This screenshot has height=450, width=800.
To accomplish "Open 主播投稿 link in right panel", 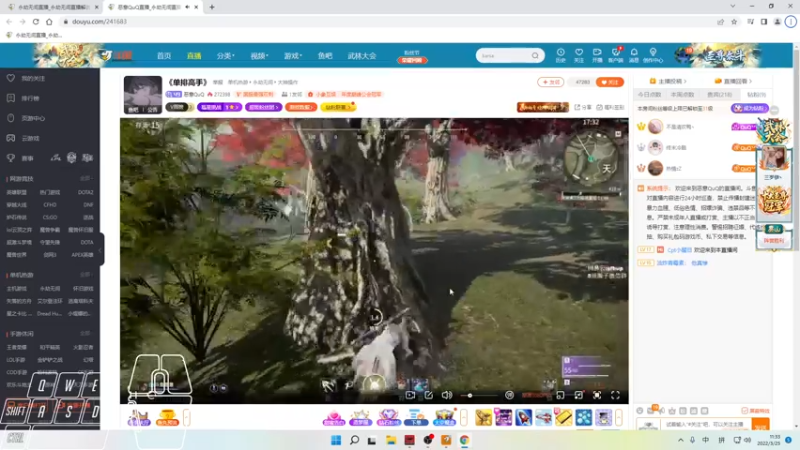I will pyautogui.click(x=668, y=81).
